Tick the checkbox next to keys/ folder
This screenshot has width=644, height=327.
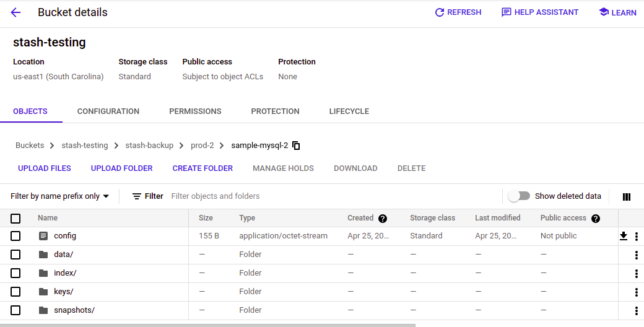pyautogui.click(x=15, y=292)
